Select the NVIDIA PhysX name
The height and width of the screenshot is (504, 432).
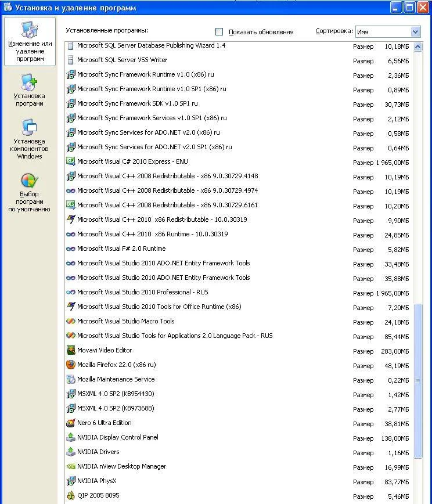pos(97,481)
